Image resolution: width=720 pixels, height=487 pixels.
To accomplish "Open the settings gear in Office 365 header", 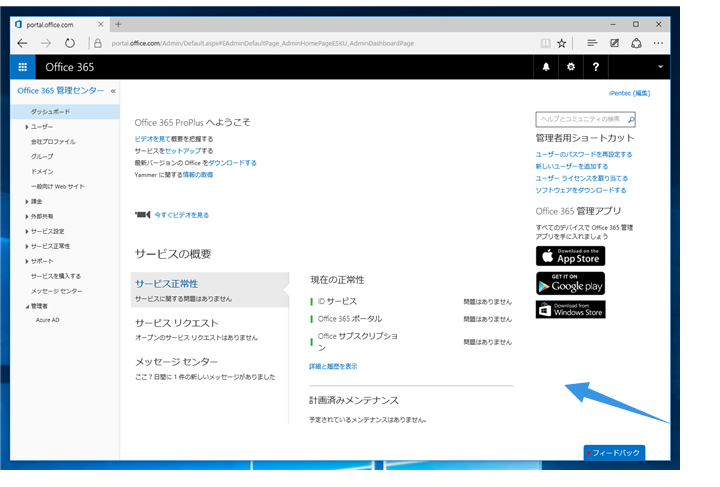I will coord(571,67).
